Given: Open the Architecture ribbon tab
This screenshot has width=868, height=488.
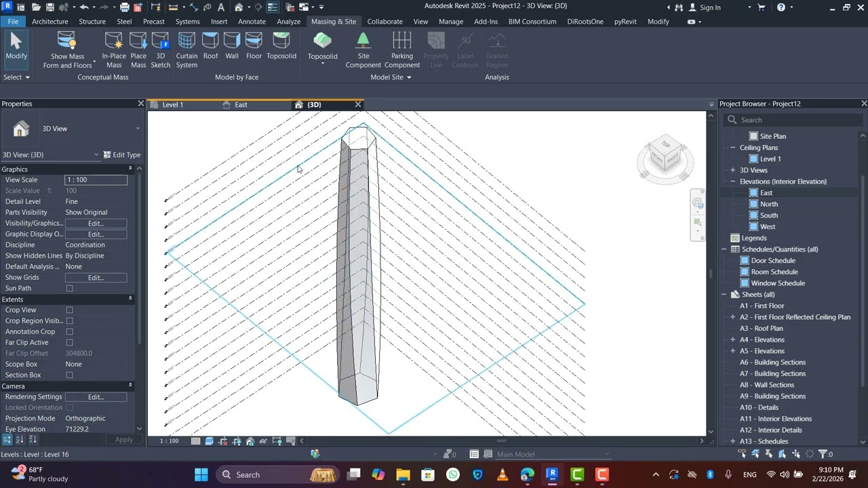Looking at the screenshot, I should 50,22.
